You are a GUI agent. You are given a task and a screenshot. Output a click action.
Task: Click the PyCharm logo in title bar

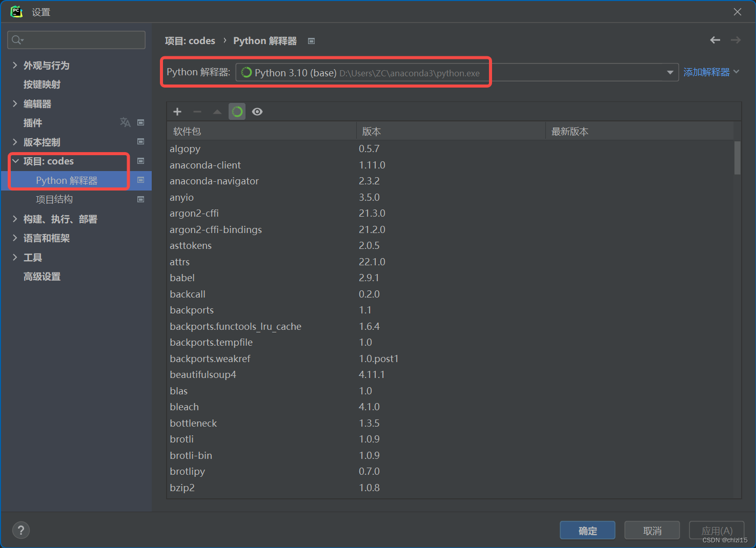click(16, 12)
